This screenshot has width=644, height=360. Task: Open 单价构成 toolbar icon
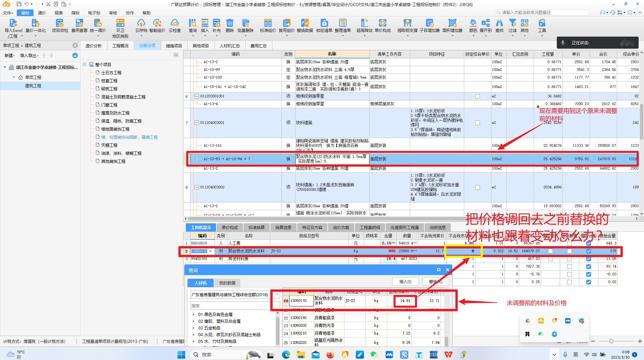(x=382, y=26)
